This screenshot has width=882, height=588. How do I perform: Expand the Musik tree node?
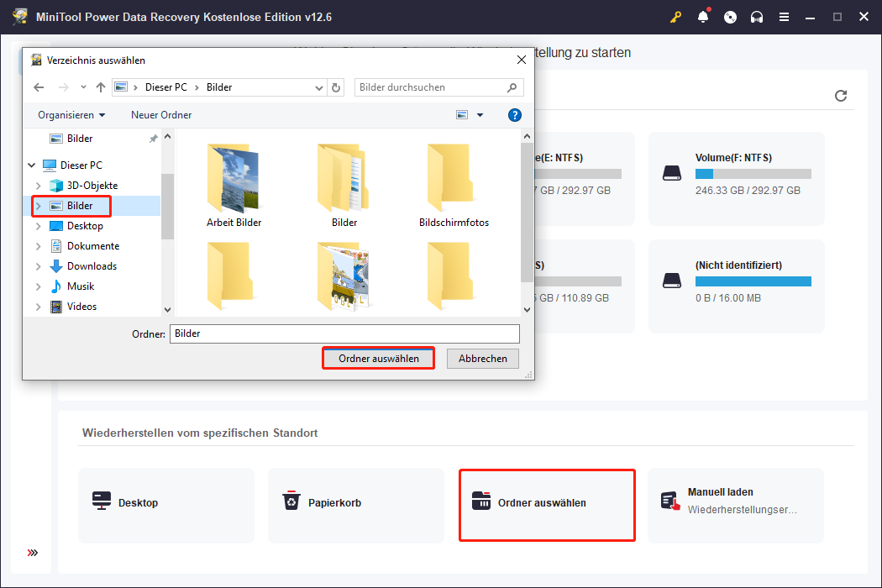[x=39, y=287]
